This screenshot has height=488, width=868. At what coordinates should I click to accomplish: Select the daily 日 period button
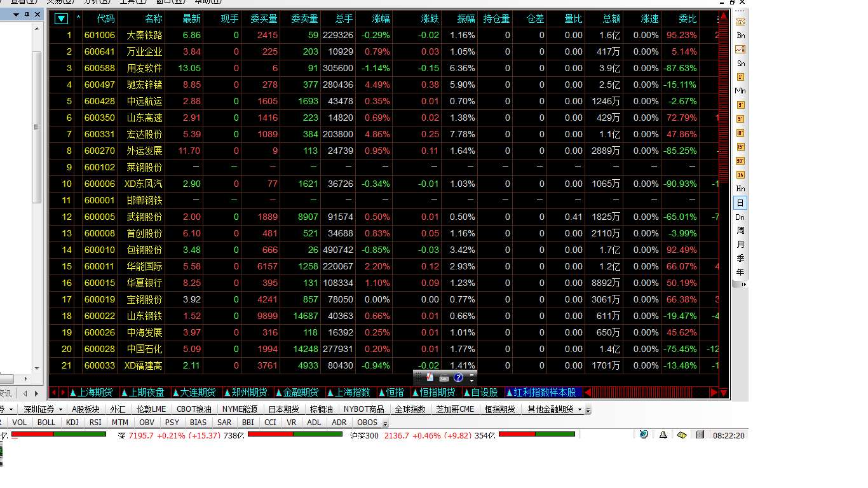click(x=740, y=203)
